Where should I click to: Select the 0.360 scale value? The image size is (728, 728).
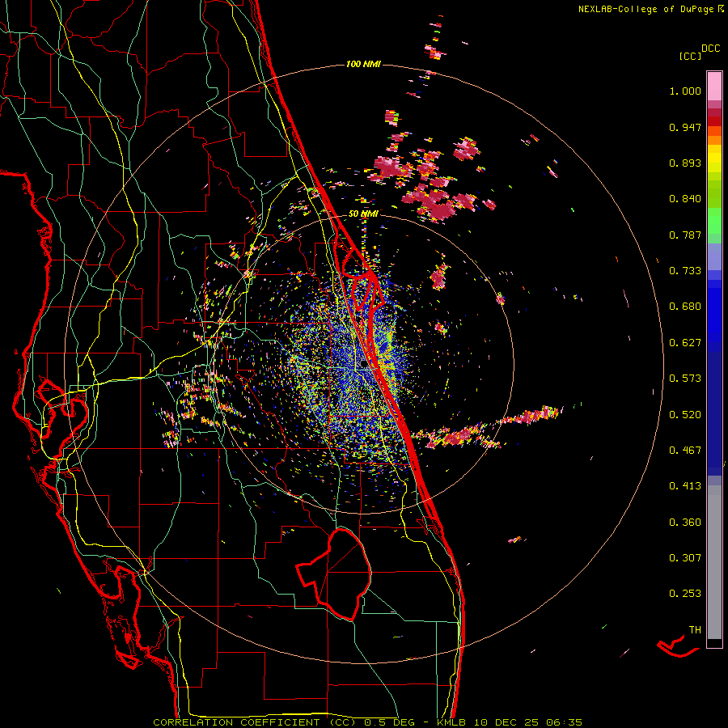685,523
